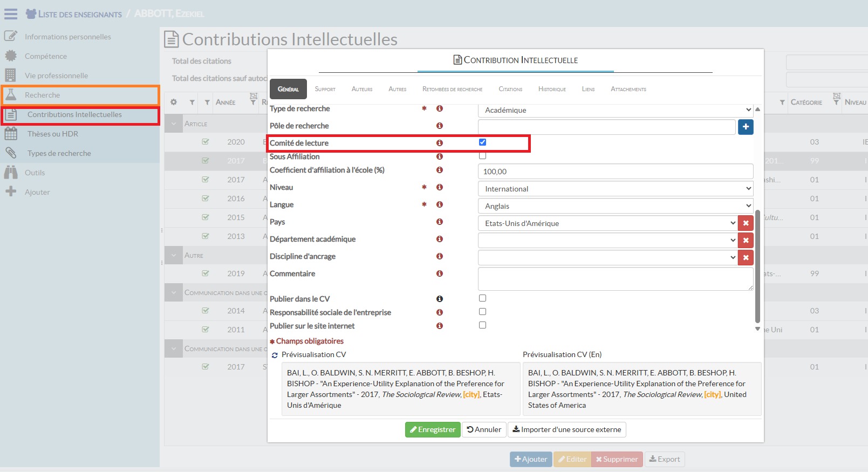Uncheck the Comité de lecture checkbox
This screenshot has height=472, width=868.
[x=482, y=142]
